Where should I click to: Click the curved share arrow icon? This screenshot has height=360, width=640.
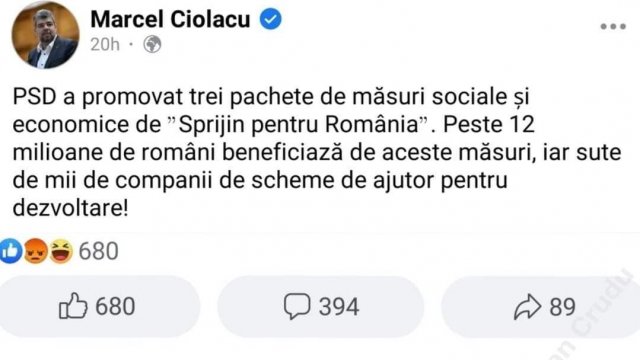528,306
